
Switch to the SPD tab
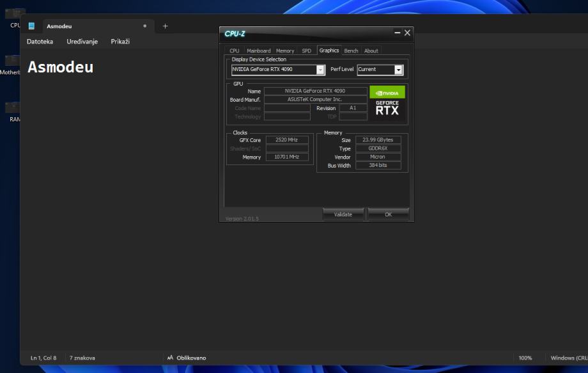[306, 51]
